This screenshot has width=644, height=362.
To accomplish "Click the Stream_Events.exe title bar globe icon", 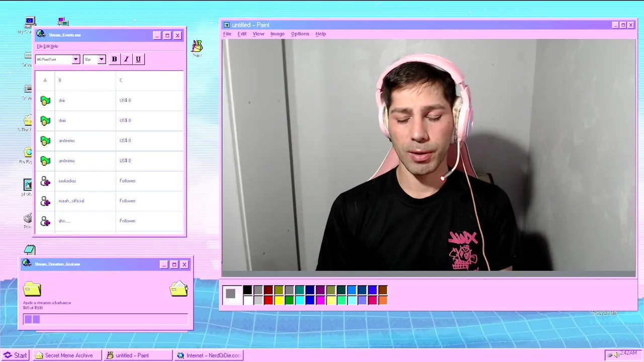I will coord(41,34).
